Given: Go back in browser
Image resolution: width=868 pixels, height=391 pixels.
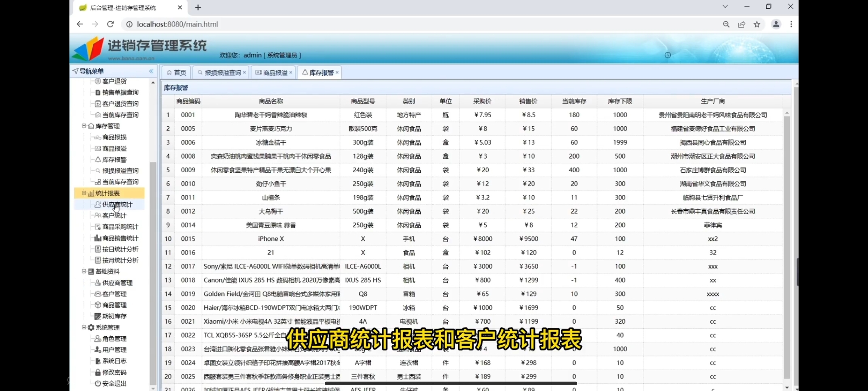Looking at the screenshot, I should [80, 24].
